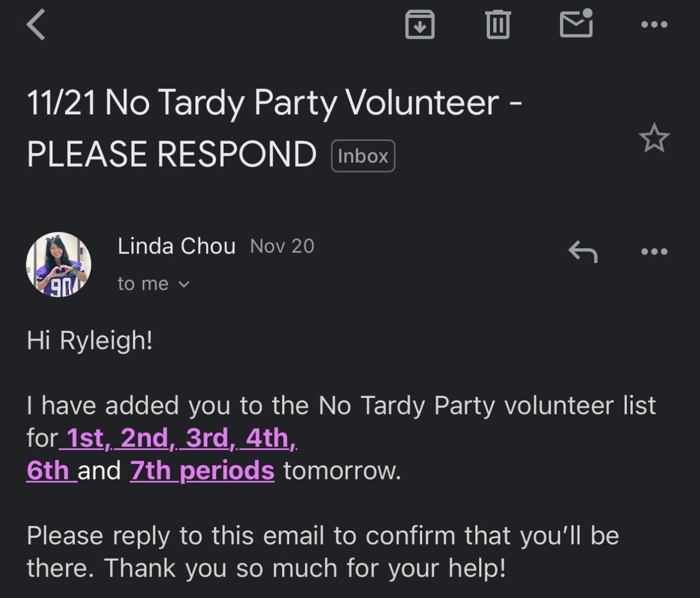Reply to Linda Chou's message

(x=583, y=252)
